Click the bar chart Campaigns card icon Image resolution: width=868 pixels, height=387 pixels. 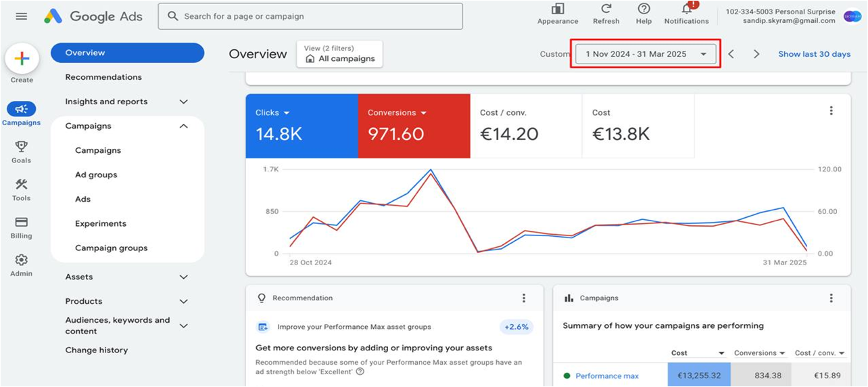(569, 298)
